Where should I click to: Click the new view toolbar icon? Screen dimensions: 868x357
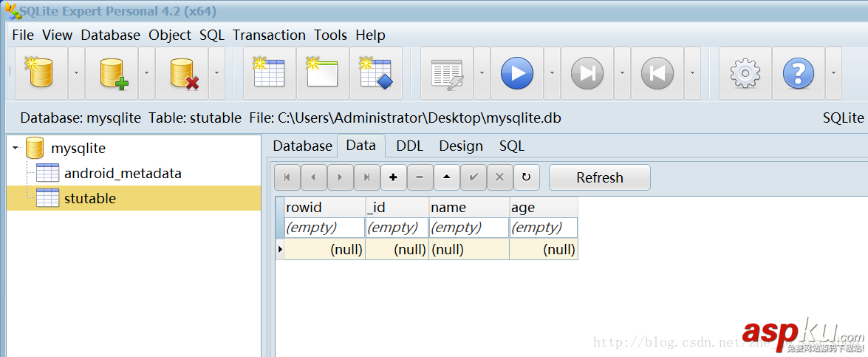tap(322, 73)
